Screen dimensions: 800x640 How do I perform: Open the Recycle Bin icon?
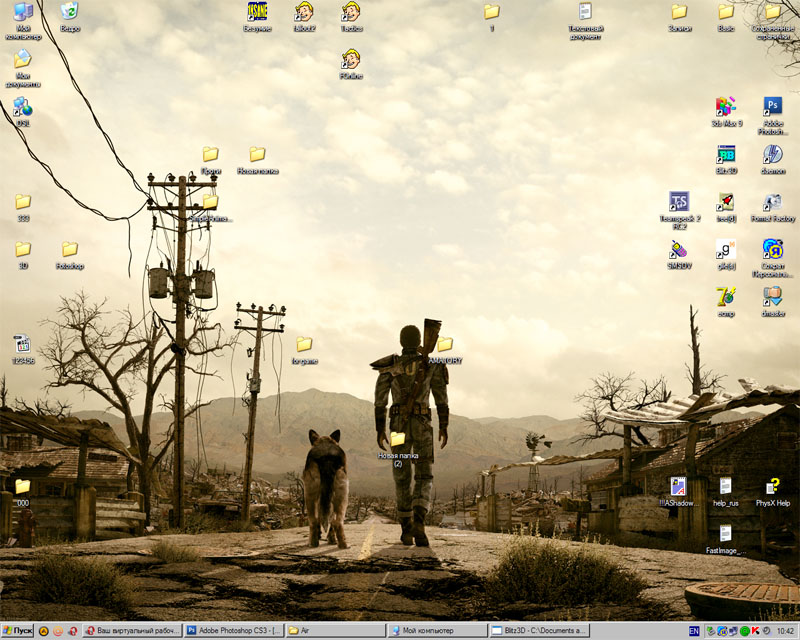69,12
